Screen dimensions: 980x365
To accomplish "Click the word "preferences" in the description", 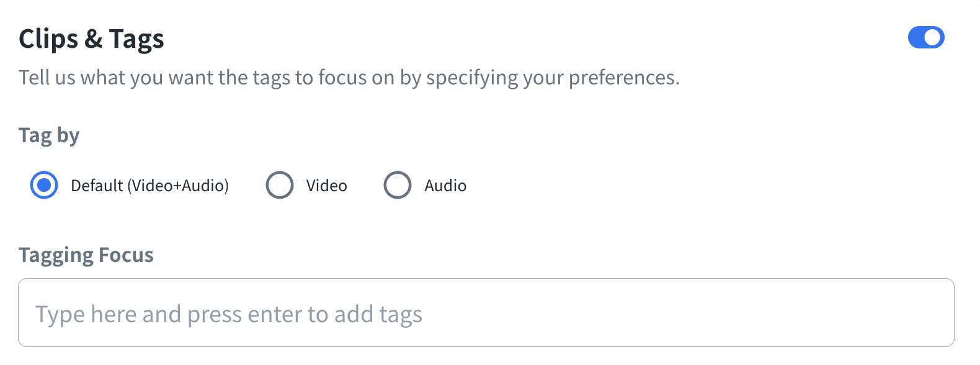I will click(623, 78).
